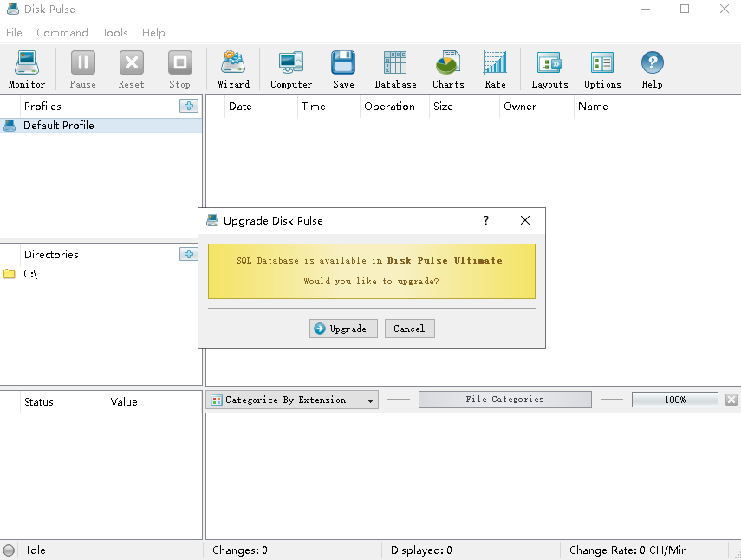Start monitoring with the Monitor toolbar icon
This screenshot has height=560, width=741.
pyautogui.click(x=27, y=69)
